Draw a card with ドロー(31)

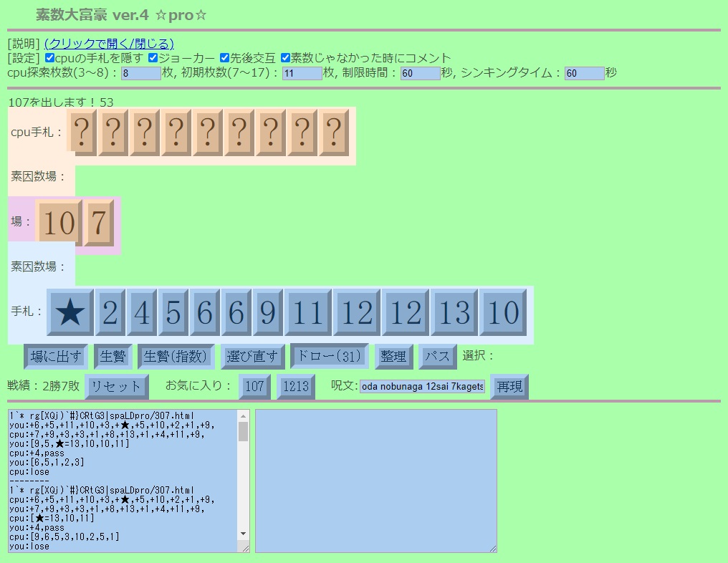[x=329, y=356]
